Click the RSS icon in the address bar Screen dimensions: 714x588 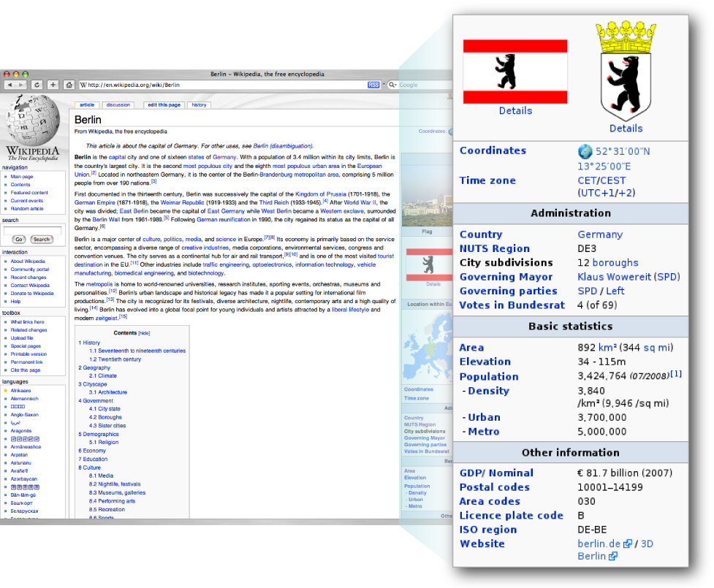pos(373,84)
